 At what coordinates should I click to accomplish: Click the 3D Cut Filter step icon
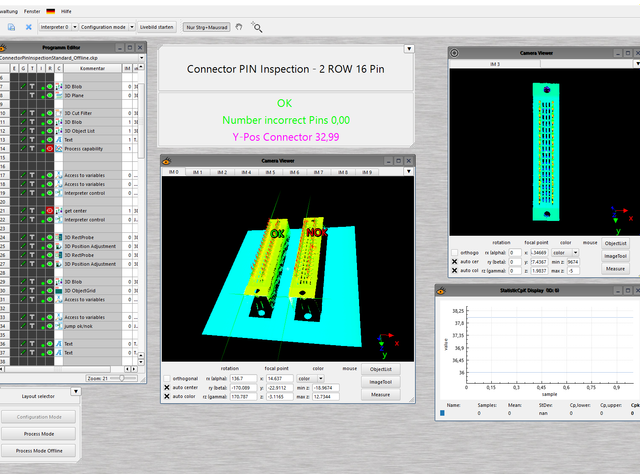(x=59, y=113)
